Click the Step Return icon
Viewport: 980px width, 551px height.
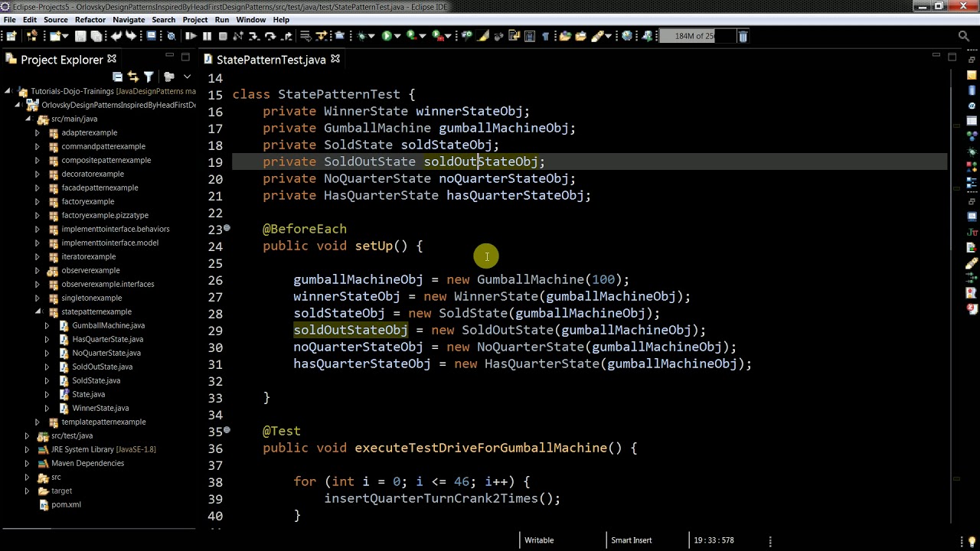287,36
